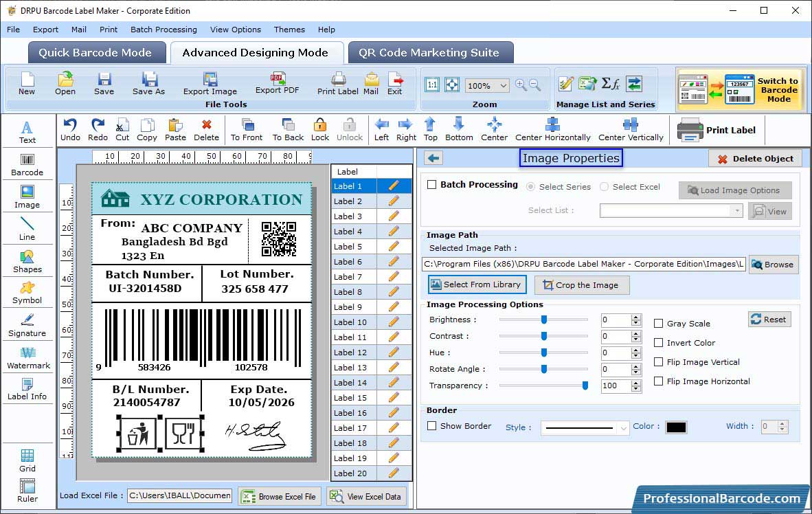Redo the last action
The width and height of the screenshot is (812, 514).
click(x=98, y=130)
